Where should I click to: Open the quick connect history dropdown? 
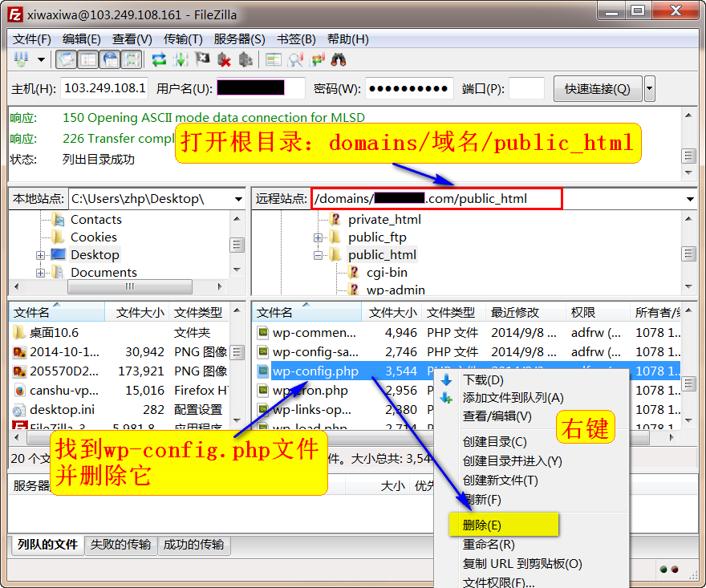[649, 89]
